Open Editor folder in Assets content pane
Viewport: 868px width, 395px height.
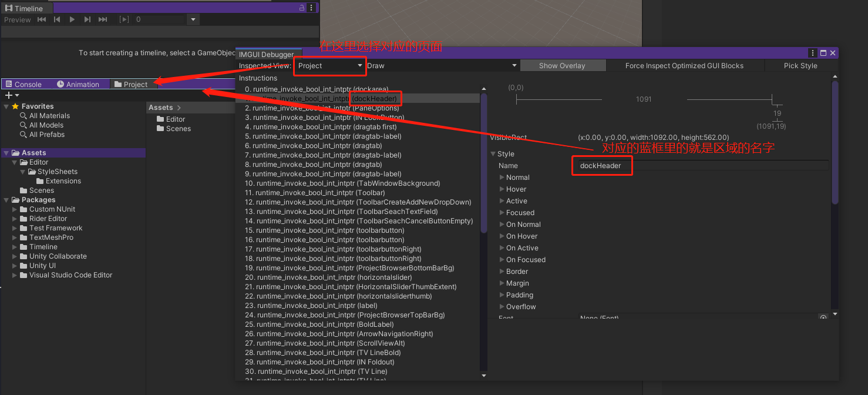pyautogui.click(x=171, y=119)
